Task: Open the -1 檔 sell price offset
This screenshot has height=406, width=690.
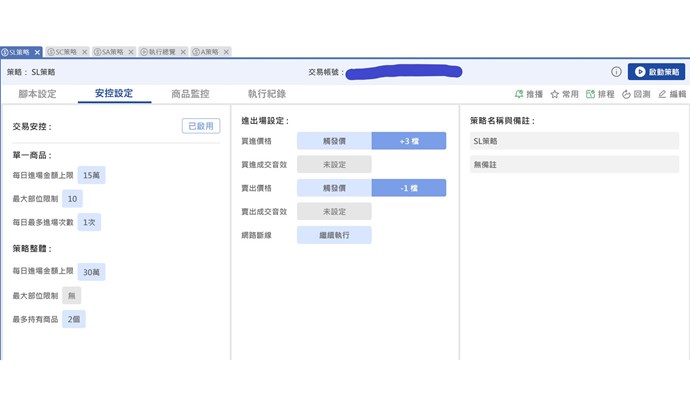Action: tap(408, 188)
